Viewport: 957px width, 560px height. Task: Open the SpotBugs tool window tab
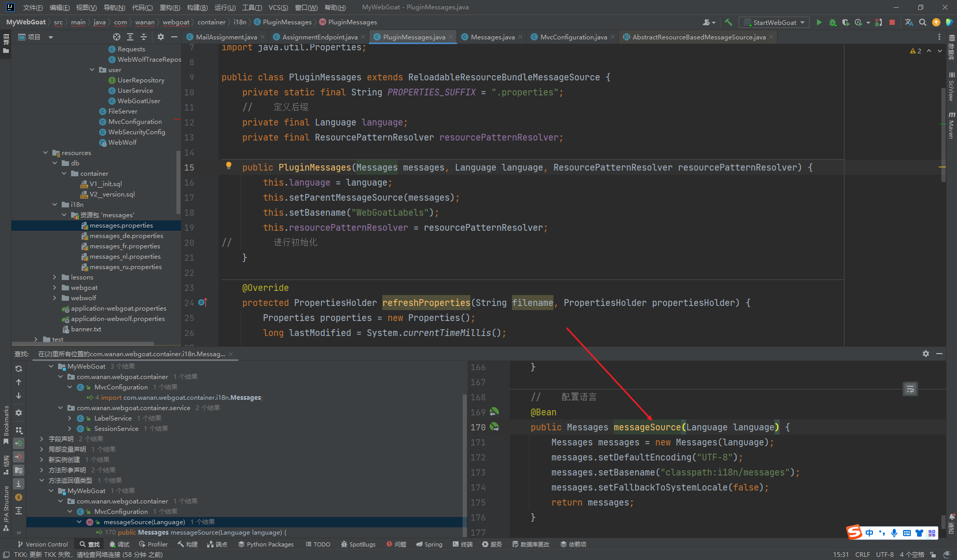click(x=358, y=544)
